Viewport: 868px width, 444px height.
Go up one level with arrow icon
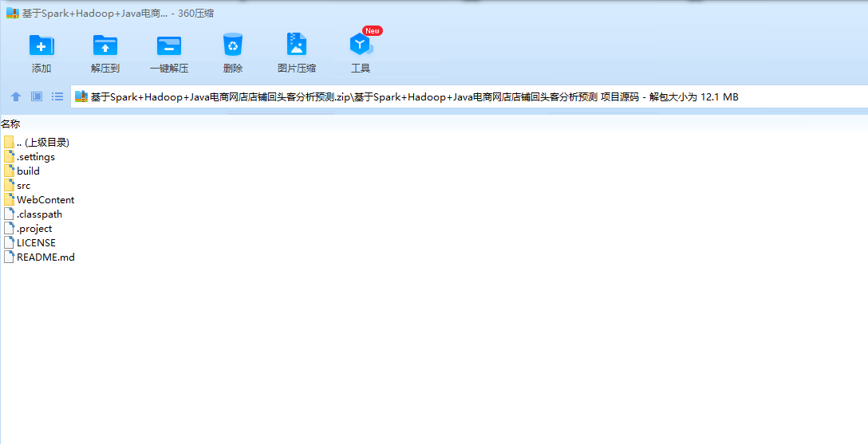pos(16,96)
